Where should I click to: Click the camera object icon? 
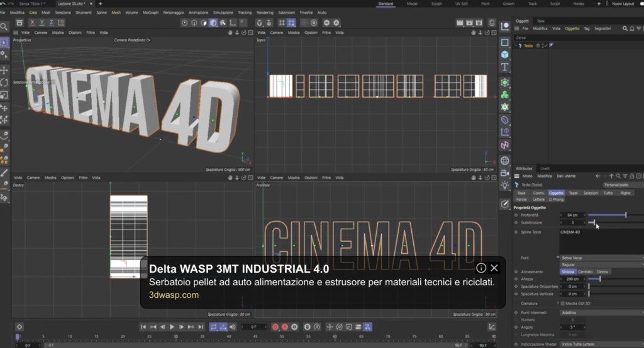505,173
